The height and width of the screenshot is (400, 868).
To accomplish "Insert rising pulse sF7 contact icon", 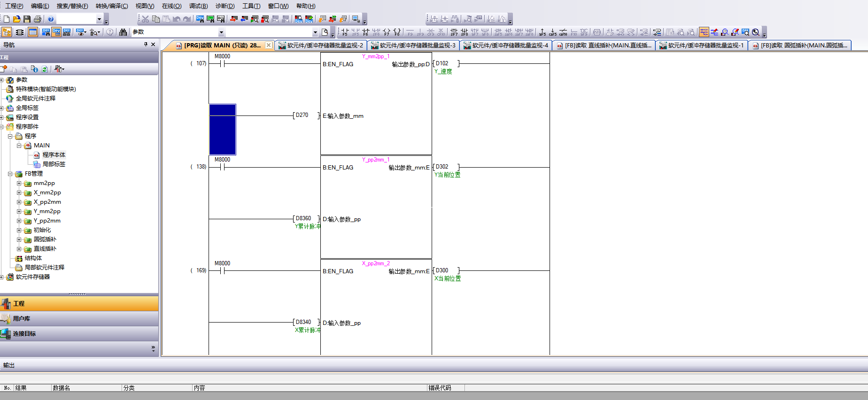I will click(x=454, y=32).
